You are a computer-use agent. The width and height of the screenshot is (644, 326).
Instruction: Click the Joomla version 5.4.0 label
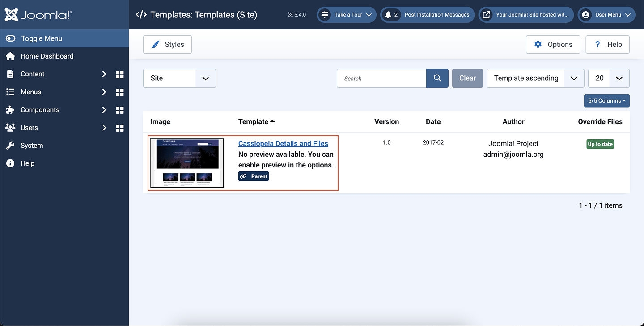pyautogui.click(x=297, y=15)
